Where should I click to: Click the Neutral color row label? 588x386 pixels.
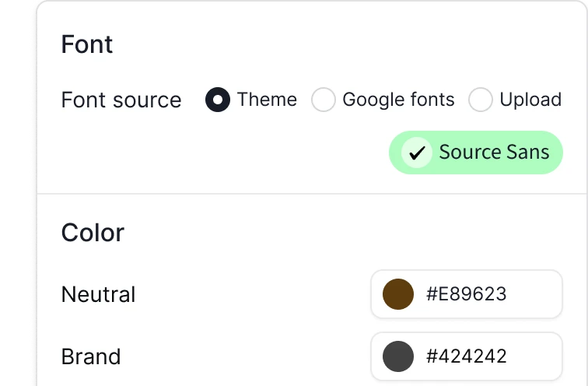pyautogui.click(x=98, y=294)
